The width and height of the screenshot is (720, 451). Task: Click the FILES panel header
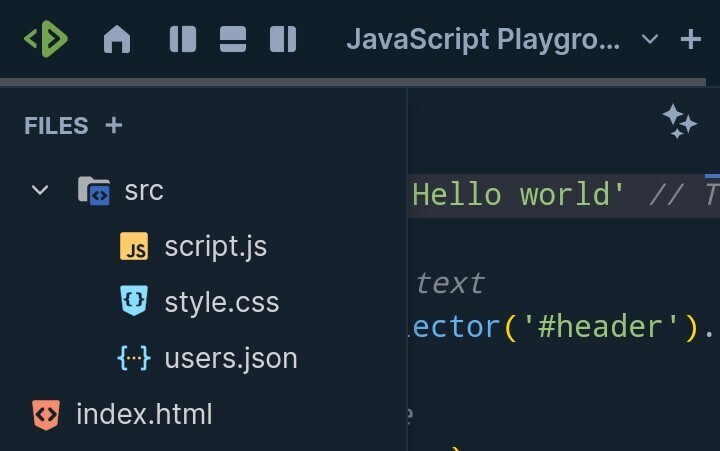[x=56, y=126]
